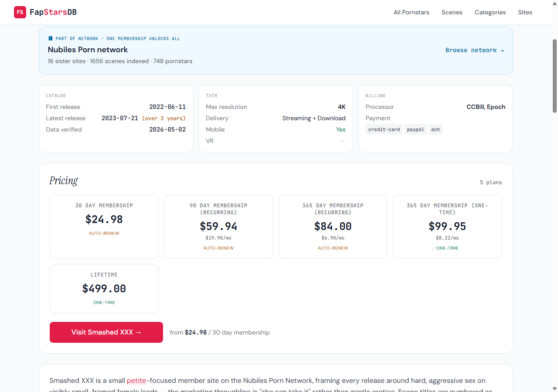558x392 pixels.
Task: Click the from $24.98 price note
Action: point(220,332)
